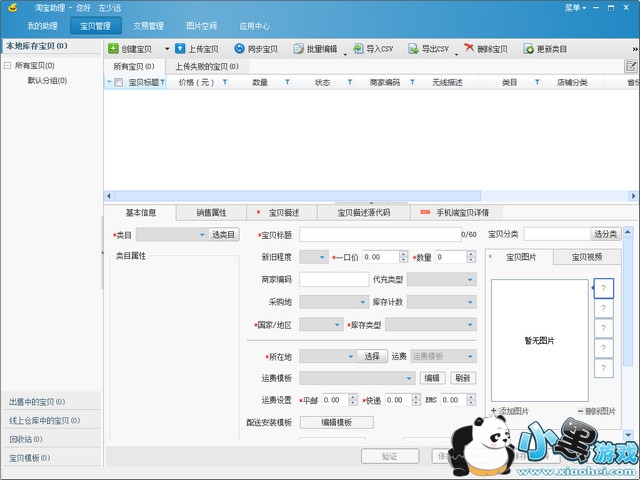The height and width of the screenshot is (480, 640).
Task: Click the 宝贝标题 title input field
Action: tap(378, 234)
